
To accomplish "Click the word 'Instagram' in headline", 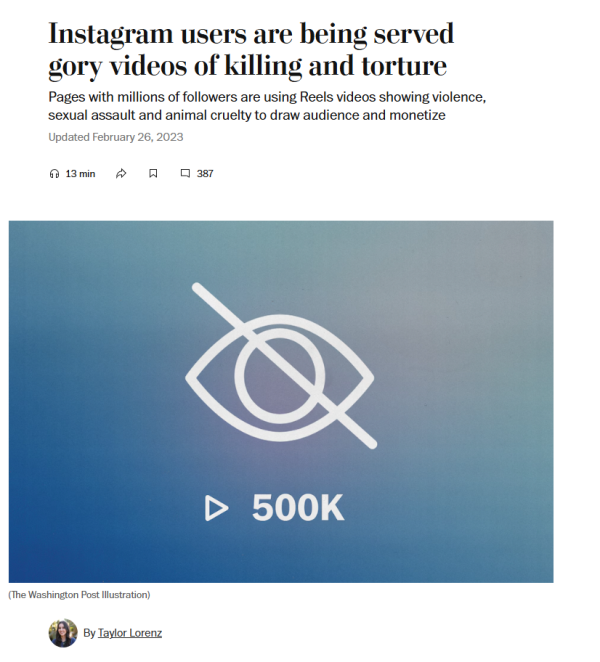I will (111, 34).
